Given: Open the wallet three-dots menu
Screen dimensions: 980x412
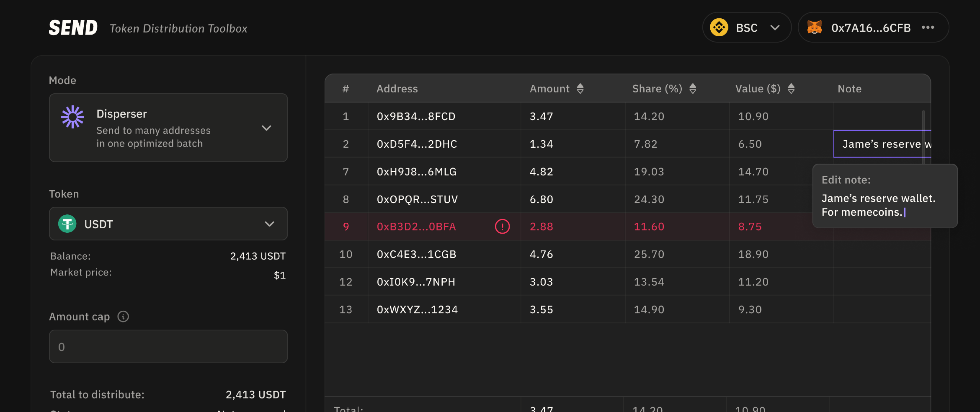Looking at the screenshot, I should (927, 27).
